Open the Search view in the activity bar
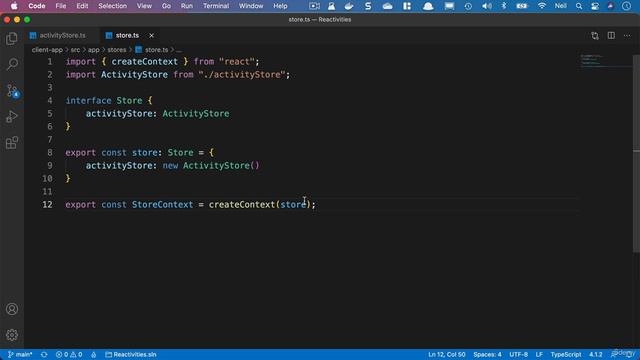 12,64
